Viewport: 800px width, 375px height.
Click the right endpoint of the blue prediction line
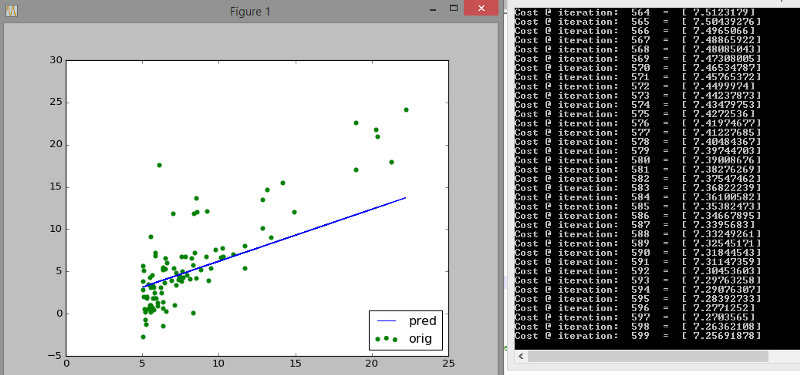point(405,197)
